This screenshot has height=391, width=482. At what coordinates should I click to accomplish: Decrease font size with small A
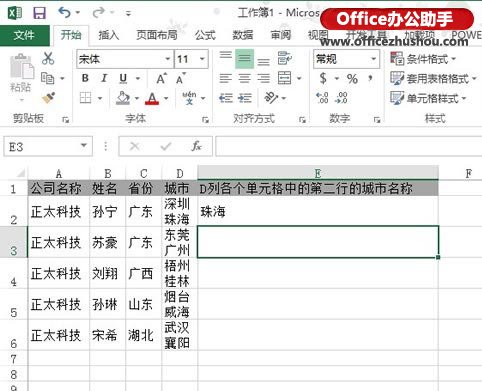180,79
